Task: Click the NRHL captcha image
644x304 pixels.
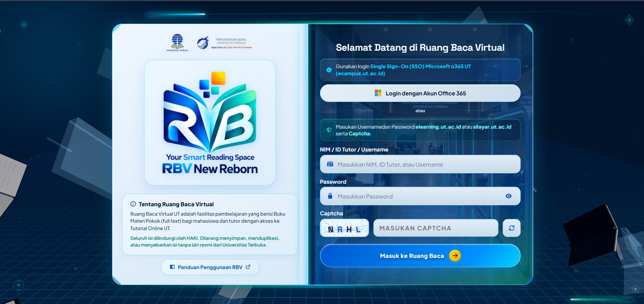Action: (x=344, y=228)
